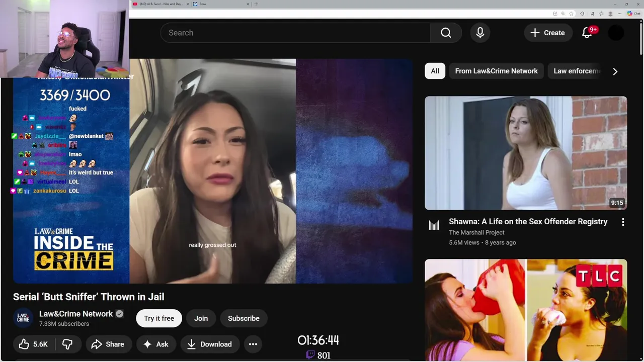Viewport: 644px width, 362px height.
Task: Click the Marshall Project channel icon
Action: pyautogui.click(x=434, y=225)
